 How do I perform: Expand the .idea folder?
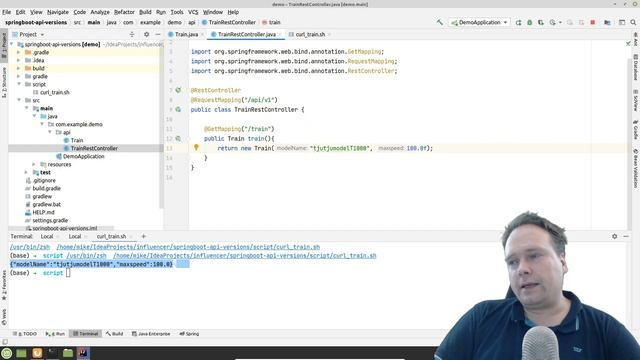click(18, 60)
